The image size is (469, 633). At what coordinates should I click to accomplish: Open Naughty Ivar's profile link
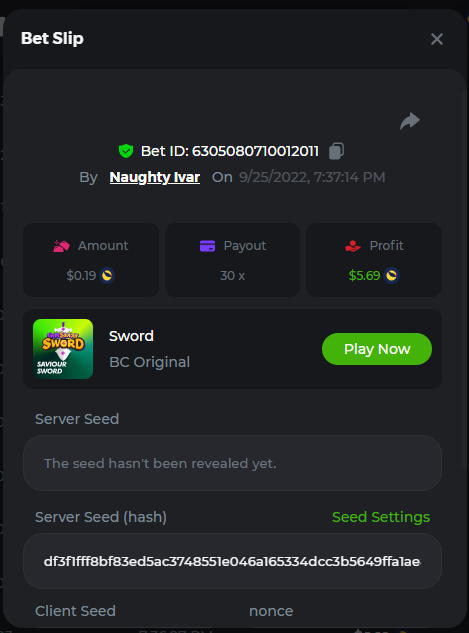(155, 177)
